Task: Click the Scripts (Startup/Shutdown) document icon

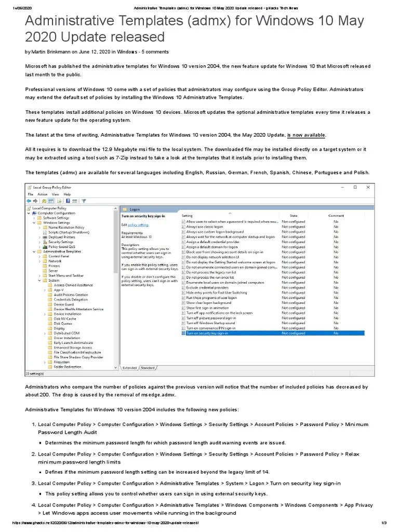Action: click(x=45, y=232)
